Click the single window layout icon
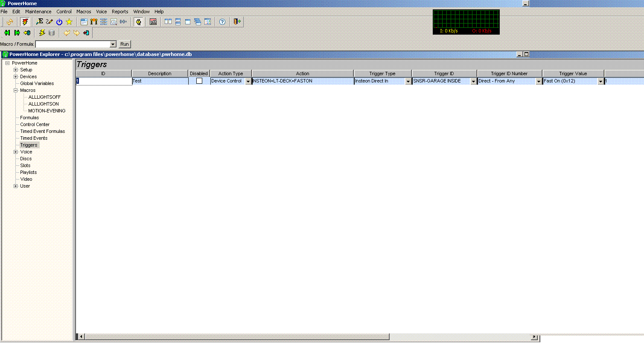This screenshot has width=644, height=353. [188, 22]
